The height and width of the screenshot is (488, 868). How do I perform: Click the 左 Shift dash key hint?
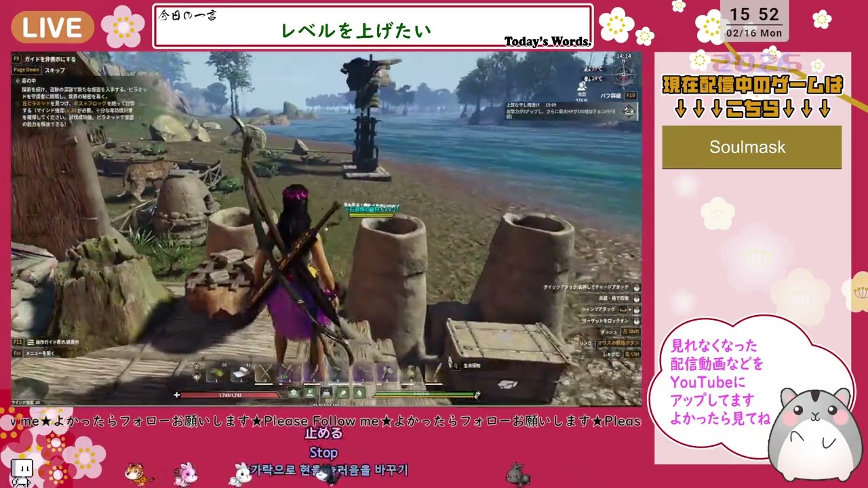pos(631,331)
